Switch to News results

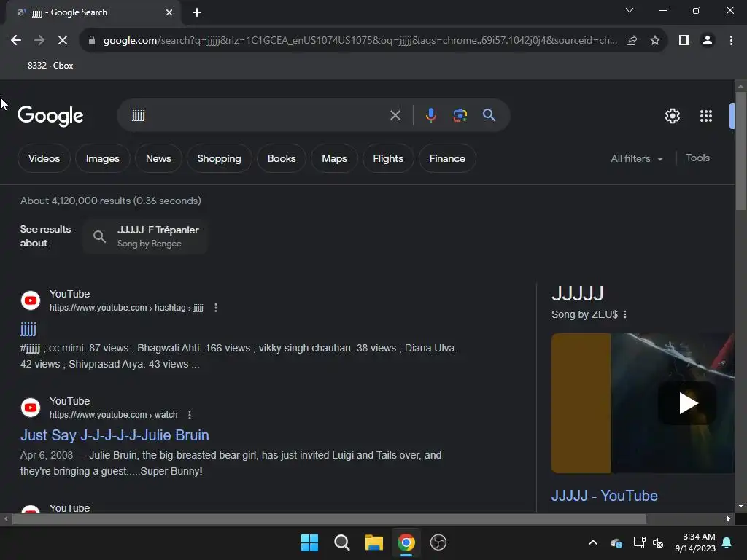click(x=158, y=158)
